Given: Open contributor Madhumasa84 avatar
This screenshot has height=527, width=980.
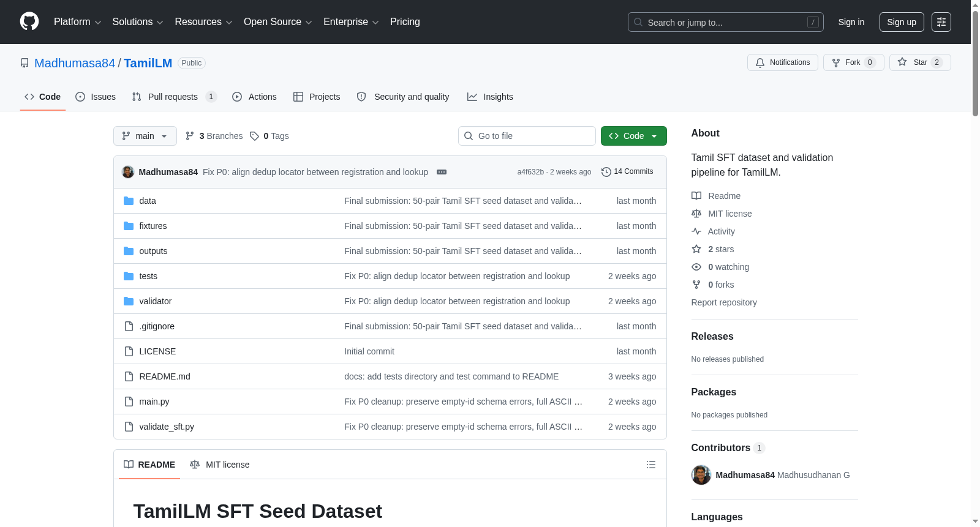Looking at the screenshot, I should (701, 475).
